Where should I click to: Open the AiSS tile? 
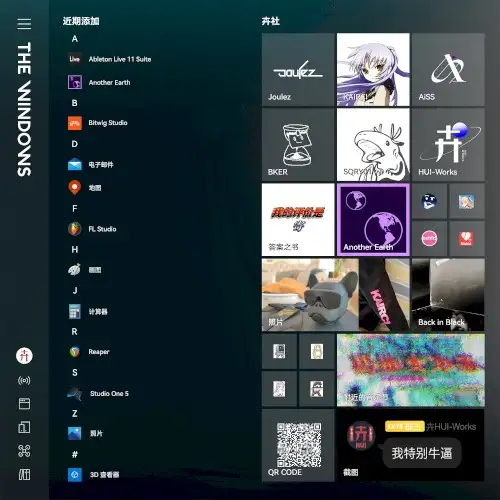(448, 70)
